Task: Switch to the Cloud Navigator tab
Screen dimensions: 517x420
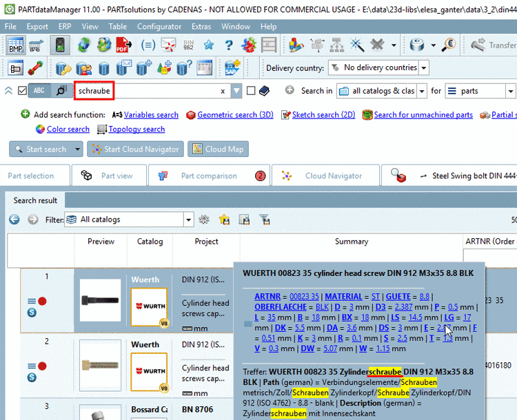Action: coord(325,176)
